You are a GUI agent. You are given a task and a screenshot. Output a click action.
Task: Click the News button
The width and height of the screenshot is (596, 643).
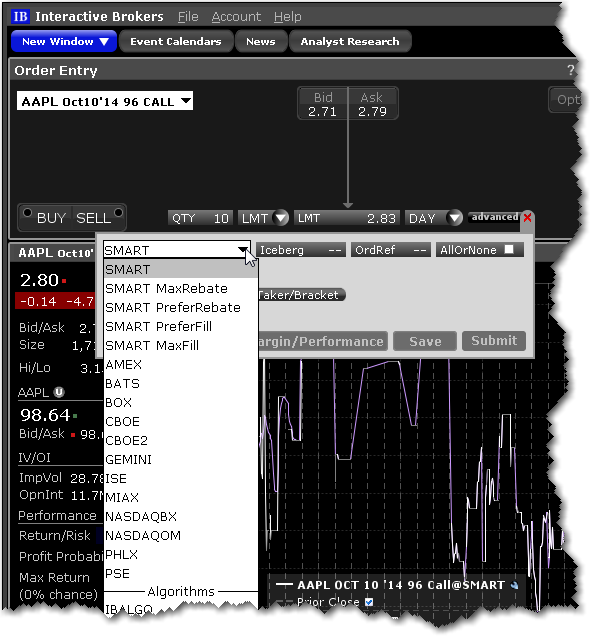[x=263, y=42]
